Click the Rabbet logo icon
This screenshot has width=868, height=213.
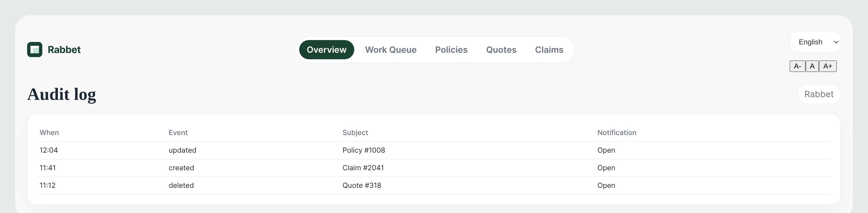(x=35, y=50)
